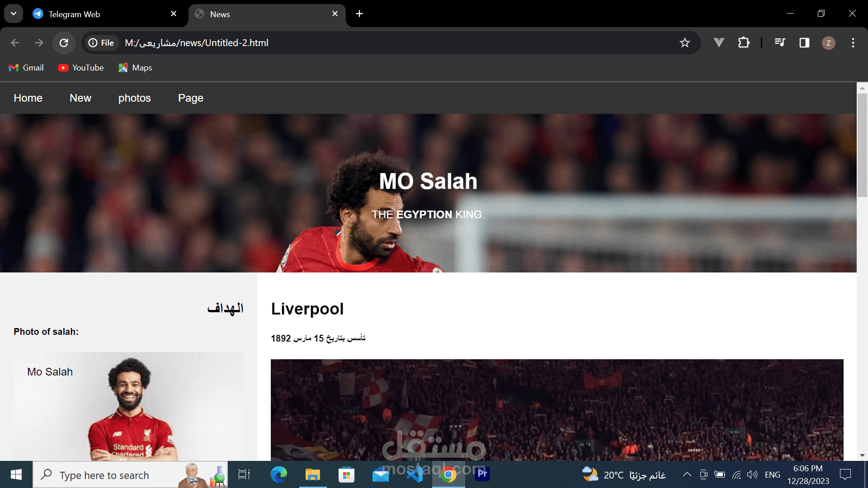Open Mail app from taskbar

pos(381,474)
